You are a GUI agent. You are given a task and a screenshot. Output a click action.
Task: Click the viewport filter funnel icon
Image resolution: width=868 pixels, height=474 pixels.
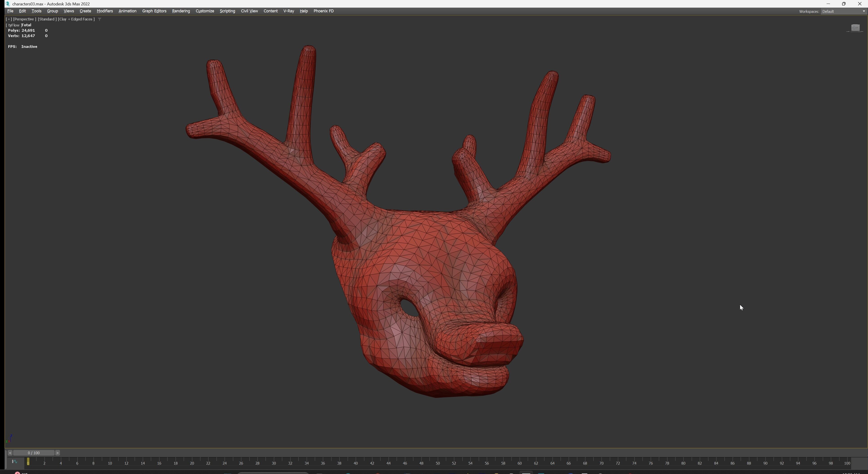point(99,19)
